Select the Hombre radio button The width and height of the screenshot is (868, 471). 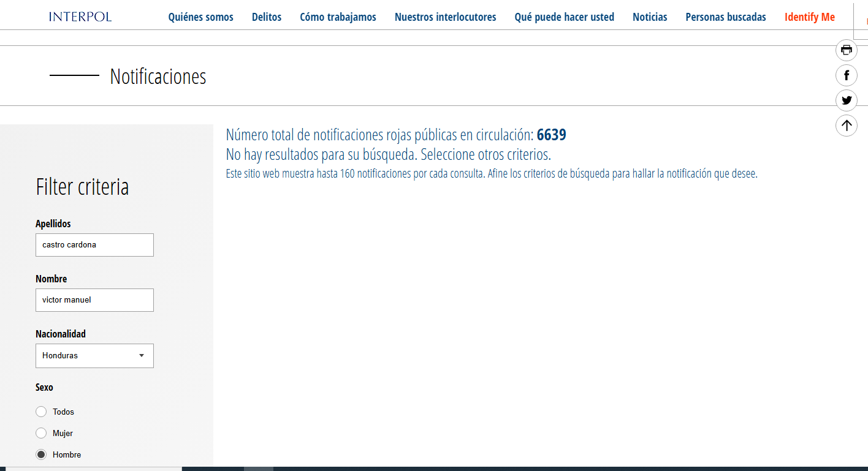[41, 454]
